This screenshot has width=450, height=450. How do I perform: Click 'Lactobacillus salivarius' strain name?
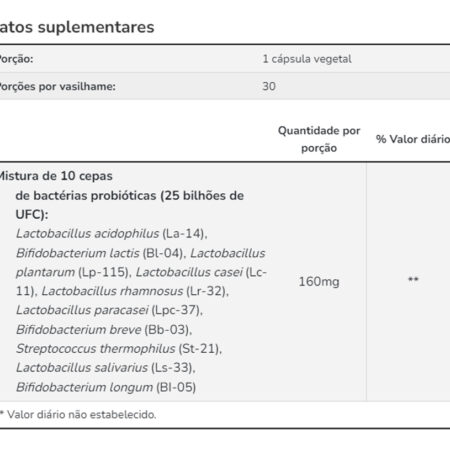[82, 368]
